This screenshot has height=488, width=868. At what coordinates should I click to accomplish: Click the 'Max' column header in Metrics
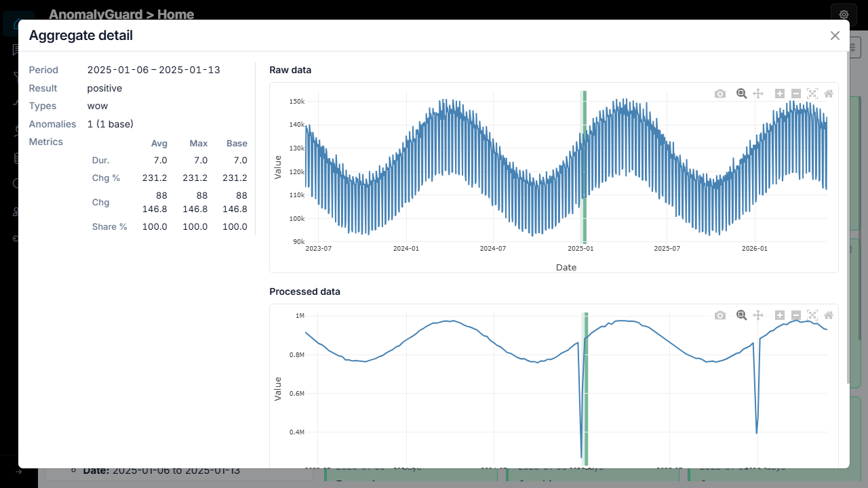[x=199, y=143]
